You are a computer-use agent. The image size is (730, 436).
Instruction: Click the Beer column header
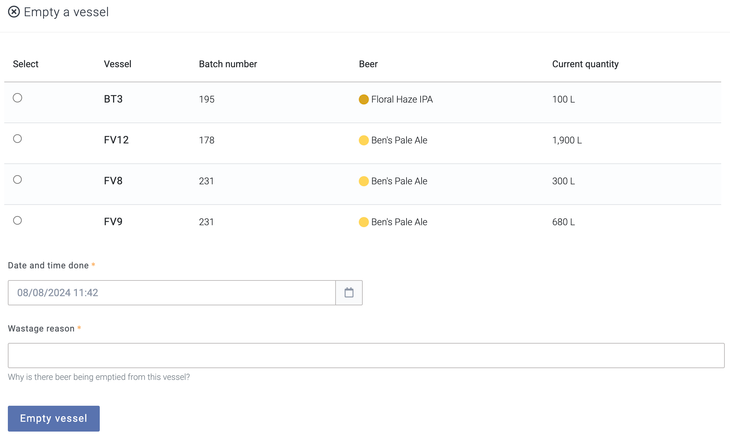pos(368,64)
